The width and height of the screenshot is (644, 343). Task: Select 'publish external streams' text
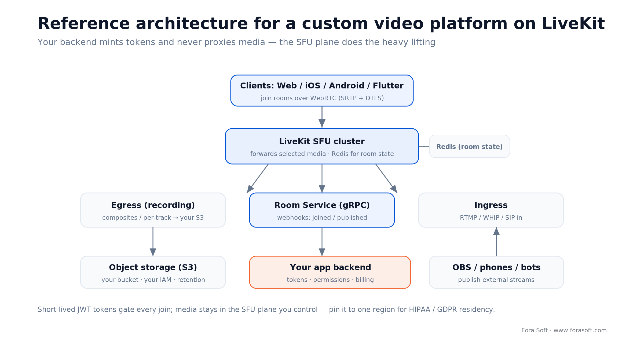coord(496,280)
